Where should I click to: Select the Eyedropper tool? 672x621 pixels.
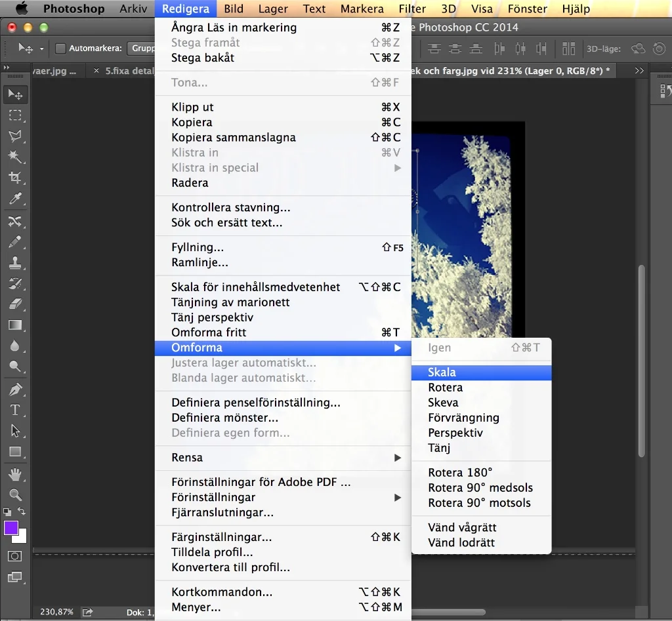click(x=16, y=199)
